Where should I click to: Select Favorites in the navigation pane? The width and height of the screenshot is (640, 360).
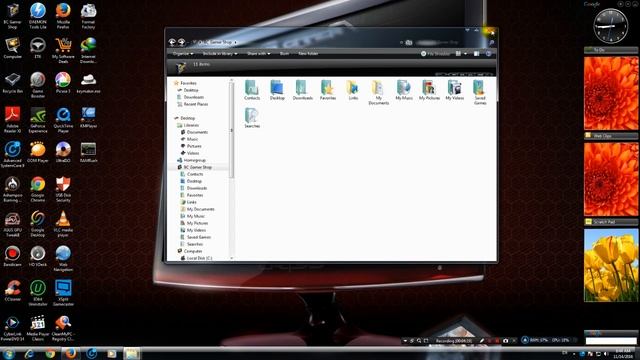tap(188, 83)
